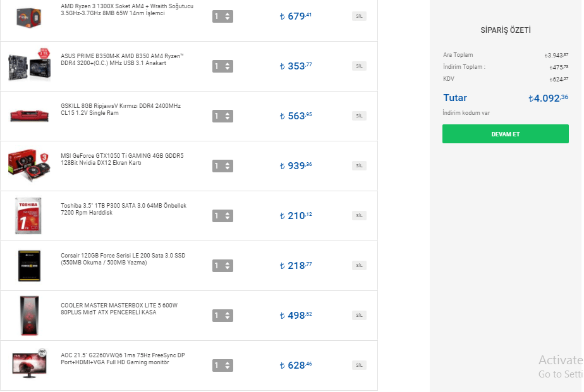
Task: Open the Corsair Force LE 200 SSD thumbnail
Action: click(x=29, y=266)
